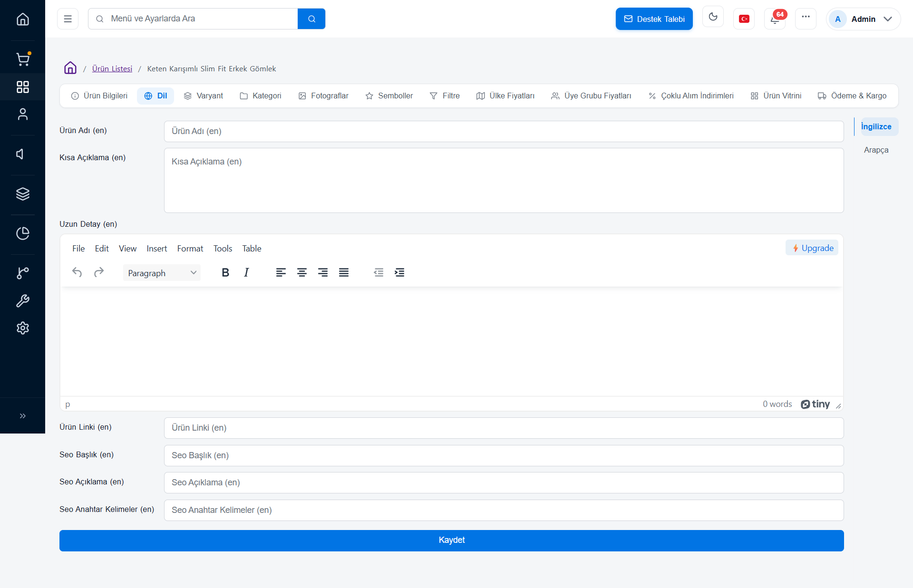This screenshot has width=913, height=588.
Task: Open Turkish flag language selector
Action: (744, 19)
